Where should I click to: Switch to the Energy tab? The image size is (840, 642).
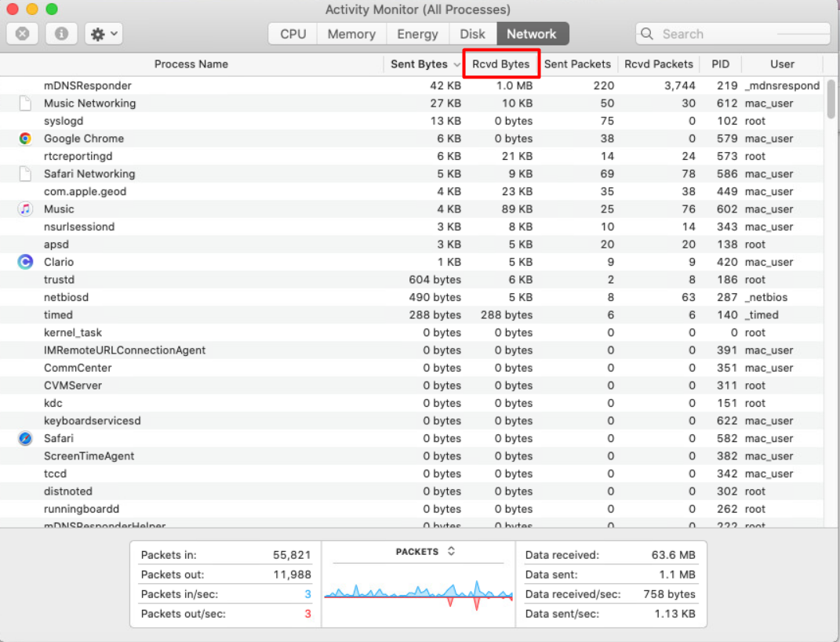[x=417, y=34]
